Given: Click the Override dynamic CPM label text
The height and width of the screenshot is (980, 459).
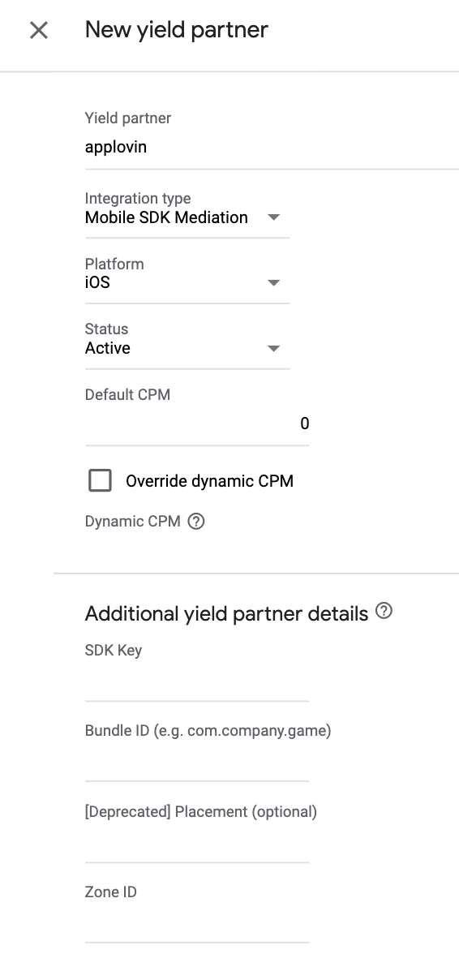Looking at the screenshot, I should (209, 481).
